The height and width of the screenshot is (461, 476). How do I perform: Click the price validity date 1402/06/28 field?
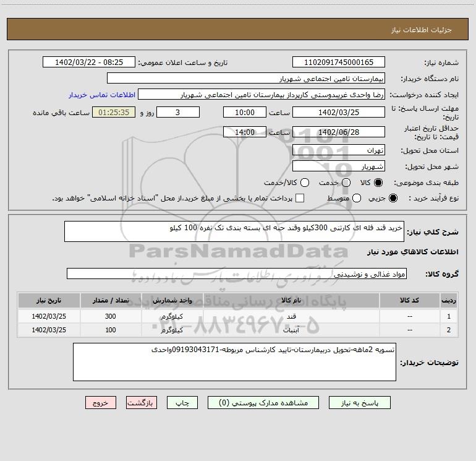click(x=339, y=132)
